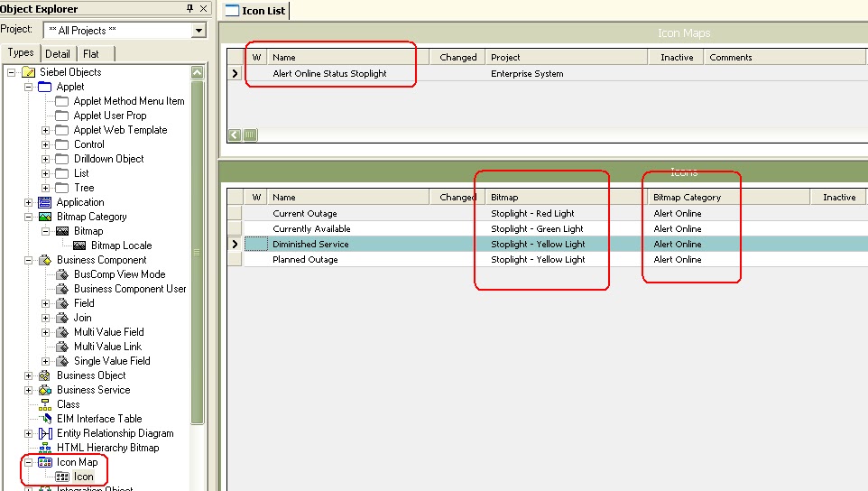This screenshot has width=868, height=491.
Task: Select the Business Component User Prop item
Action: click(x=130, y=289)
